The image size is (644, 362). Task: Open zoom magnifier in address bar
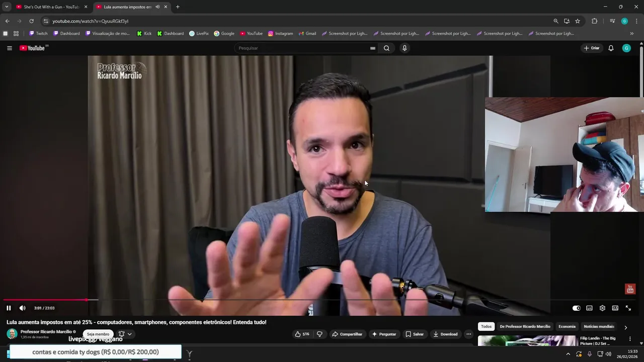(x=556, y=21)
